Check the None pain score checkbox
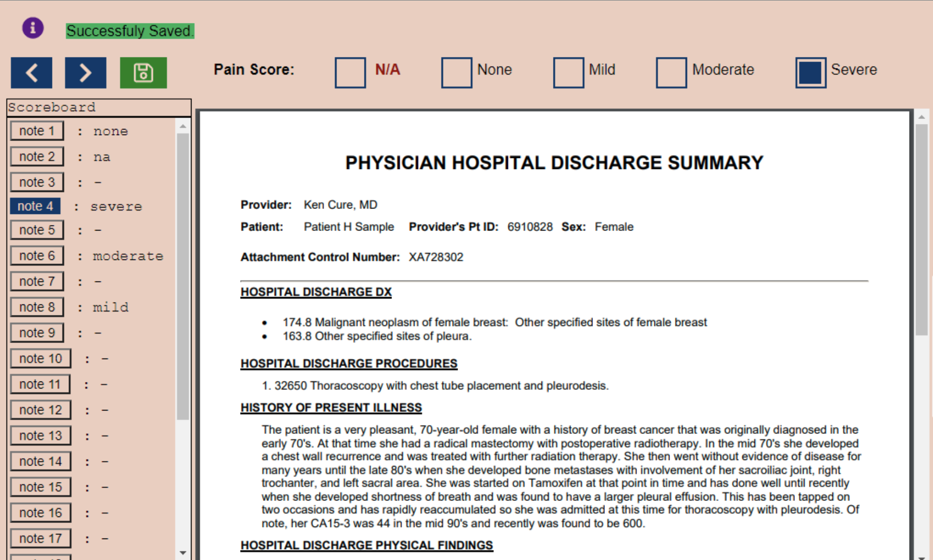 click(456, 72)
